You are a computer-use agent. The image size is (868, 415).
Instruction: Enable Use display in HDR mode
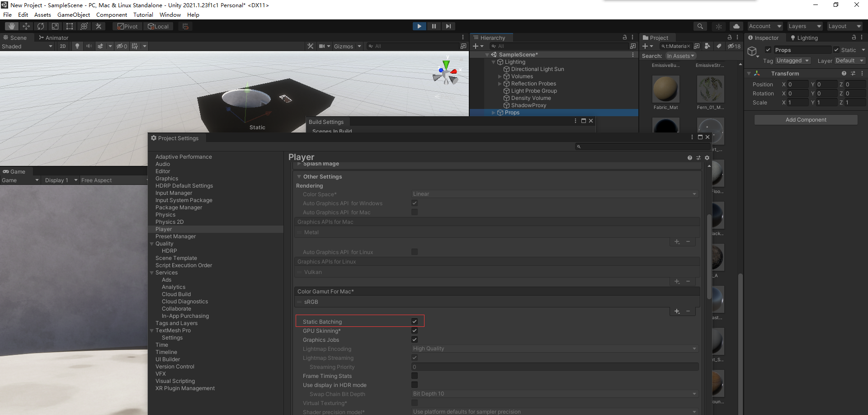click(x=415, y=385)
